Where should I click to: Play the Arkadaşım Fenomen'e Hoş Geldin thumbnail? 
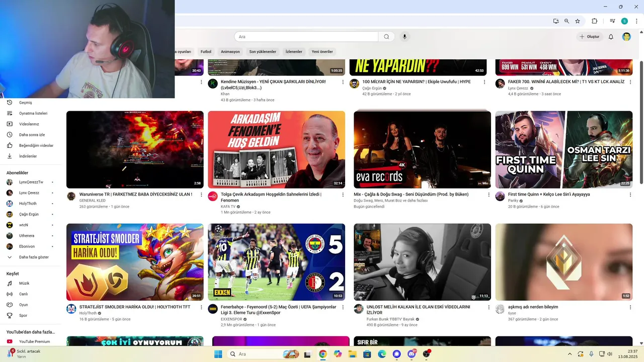click(276, 149)
